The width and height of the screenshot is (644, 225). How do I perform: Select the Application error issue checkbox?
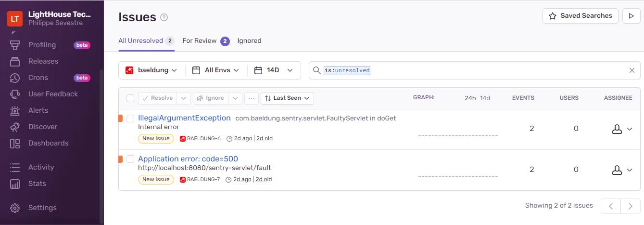click(x=130, y=159)
